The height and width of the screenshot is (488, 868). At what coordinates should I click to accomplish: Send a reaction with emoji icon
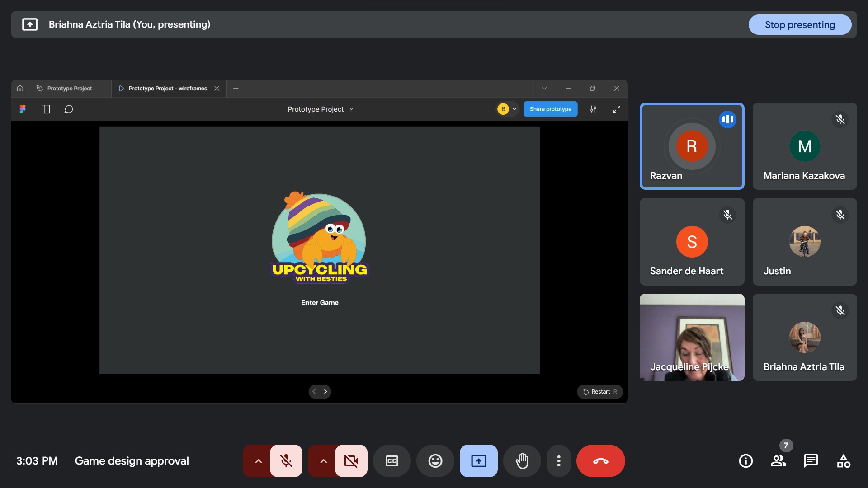tap(435, 461)
